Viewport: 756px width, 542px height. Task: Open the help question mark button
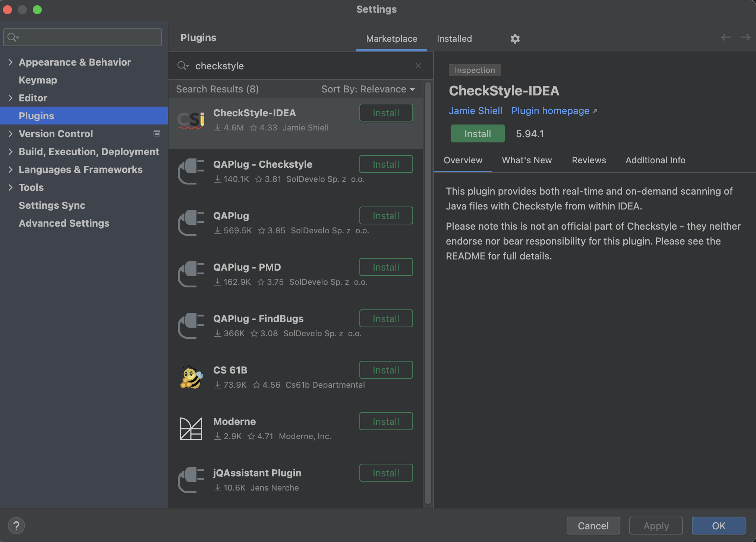coord(16,526)
